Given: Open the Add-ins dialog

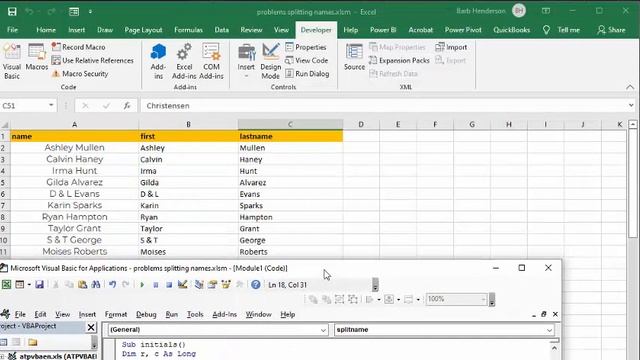Looking at the screenshot, I should [158, 61].
